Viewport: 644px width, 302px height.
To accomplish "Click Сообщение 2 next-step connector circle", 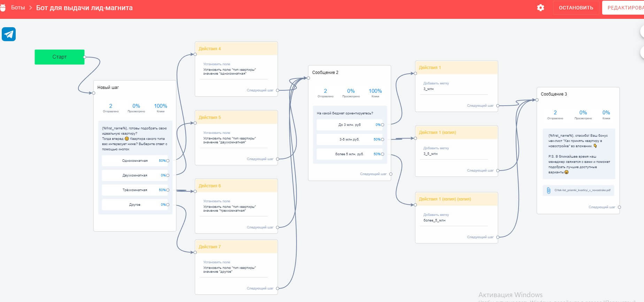I will pos(391,174).
